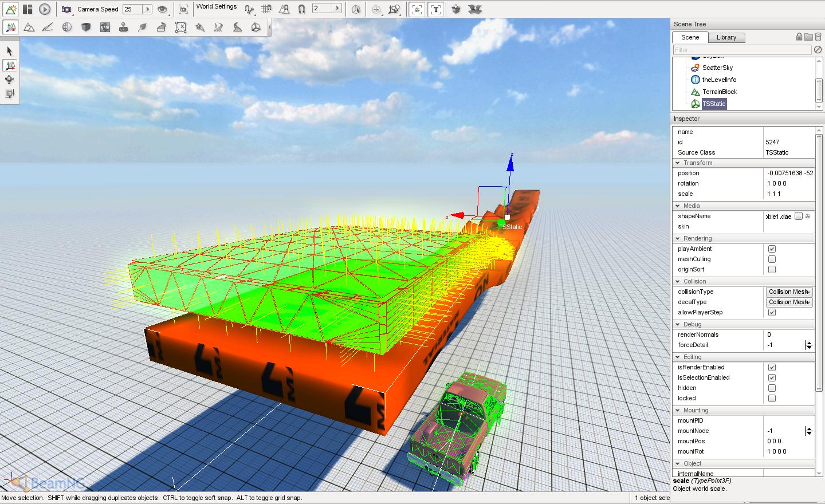The width and height of the screenshot is (825, 504).
Task: Open the Datablock Editor DATA icon
Action: click(x=105, y=27)
